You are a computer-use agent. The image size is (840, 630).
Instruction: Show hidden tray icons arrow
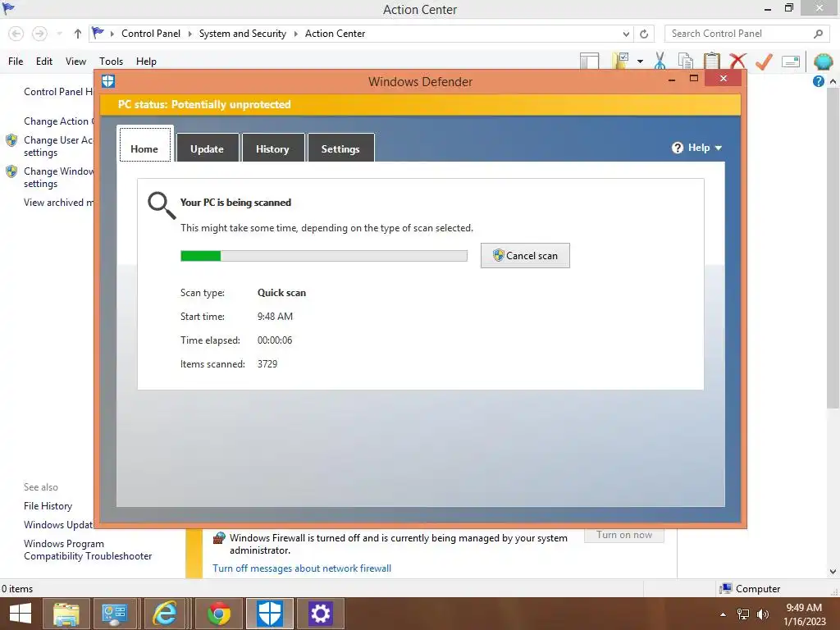tap(723, 614)
